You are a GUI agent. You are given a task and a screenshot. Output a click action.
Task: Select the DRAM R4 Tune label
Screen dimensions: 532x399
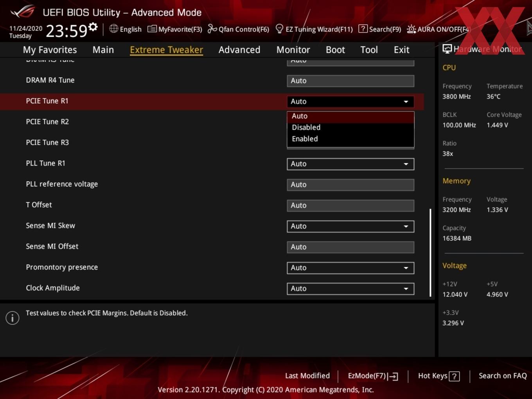[50, 80]
